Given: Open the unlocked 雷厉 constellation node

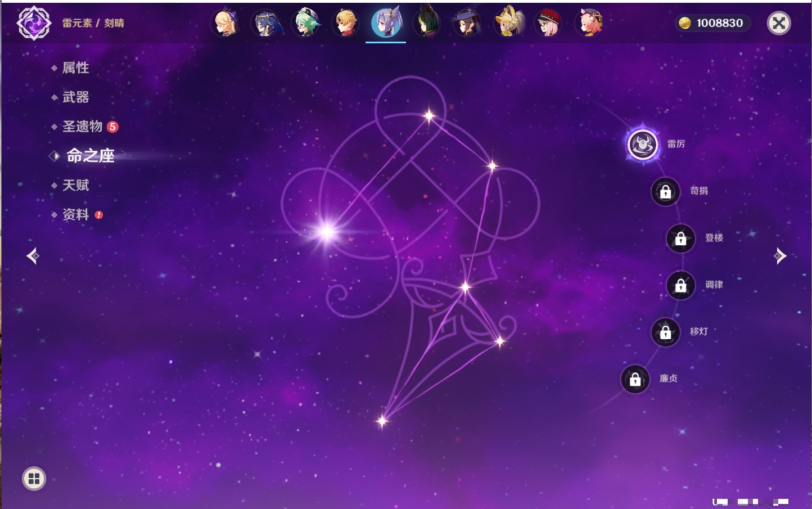Looking at the screenshot, I should tap(643, 145).
